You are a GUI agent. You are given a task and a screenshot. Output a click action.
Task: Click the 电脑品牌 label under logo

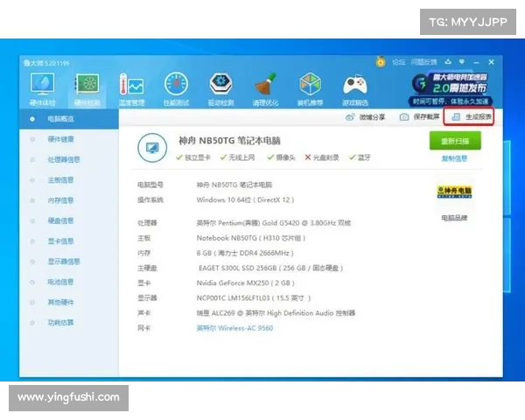pyautogui.click(x=454, y=218)
